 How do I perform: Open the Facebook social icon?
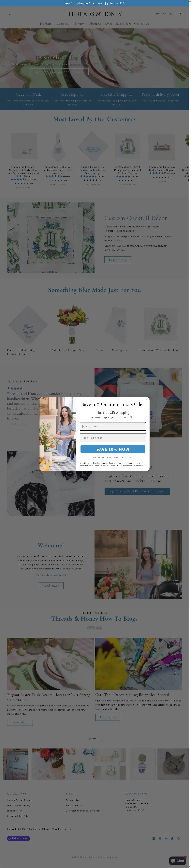(x=154, y=838)
